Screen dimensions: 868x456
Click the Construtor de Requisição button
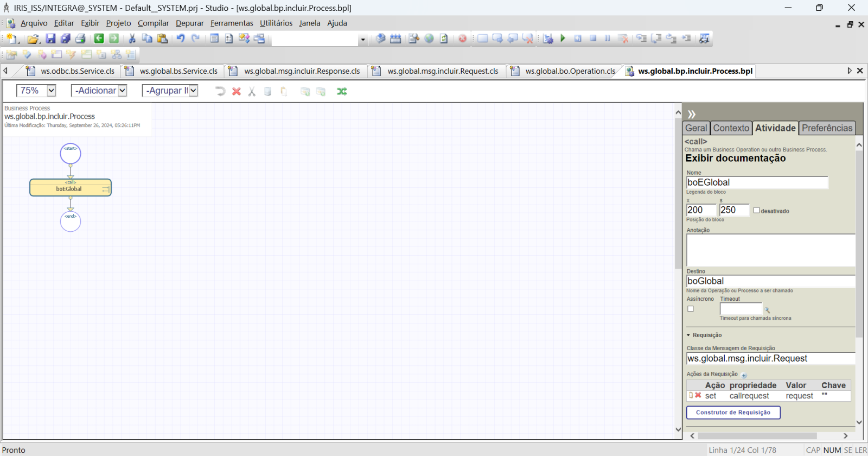click(733, 413)
